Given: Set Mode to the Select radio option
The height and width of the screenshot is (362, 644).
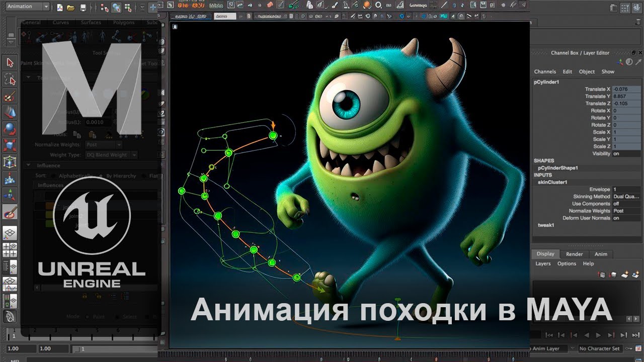Looking at the screenshot, I should point(117,317).
